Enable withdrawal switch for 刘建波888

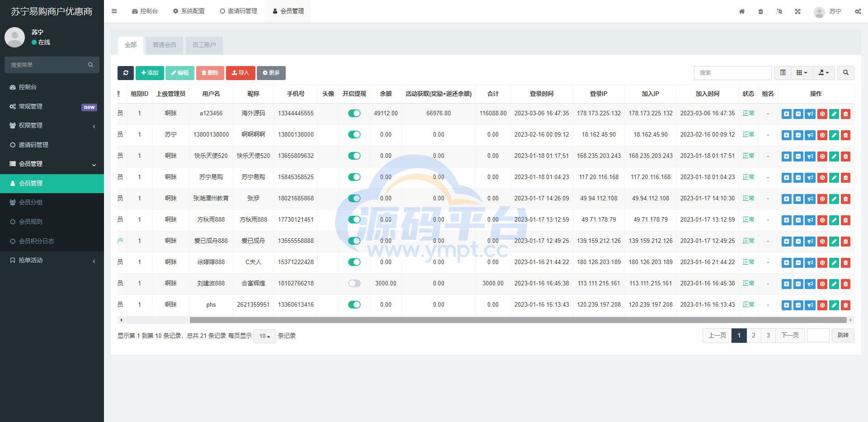(354, 284)
